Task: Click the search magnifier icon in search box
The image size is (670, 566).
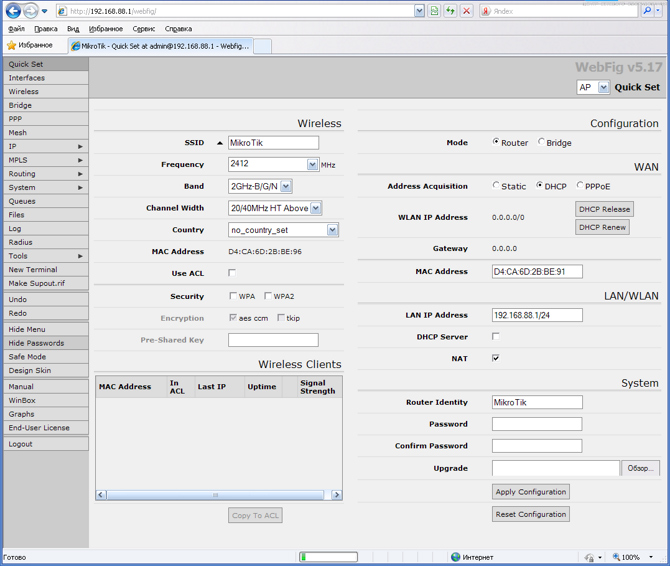Action: pyautogui.click(x=647, y=11)
